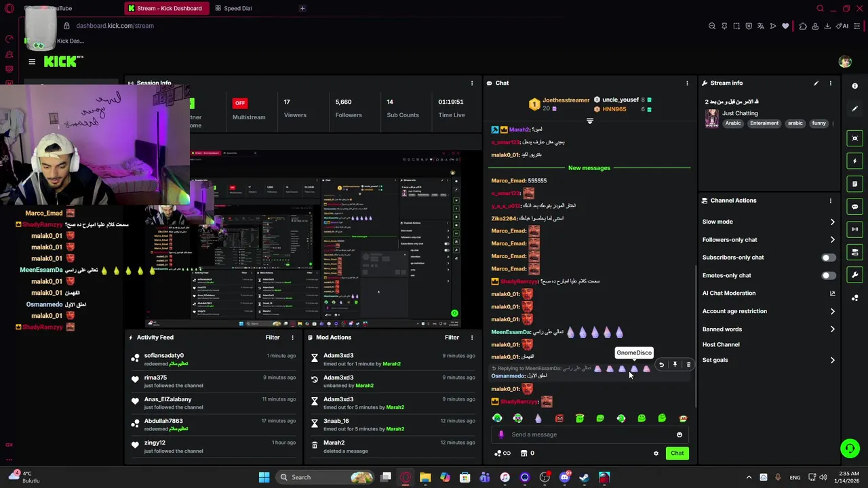
Task: Open Stream info panel options menu
Action: [x=830, y=83]
